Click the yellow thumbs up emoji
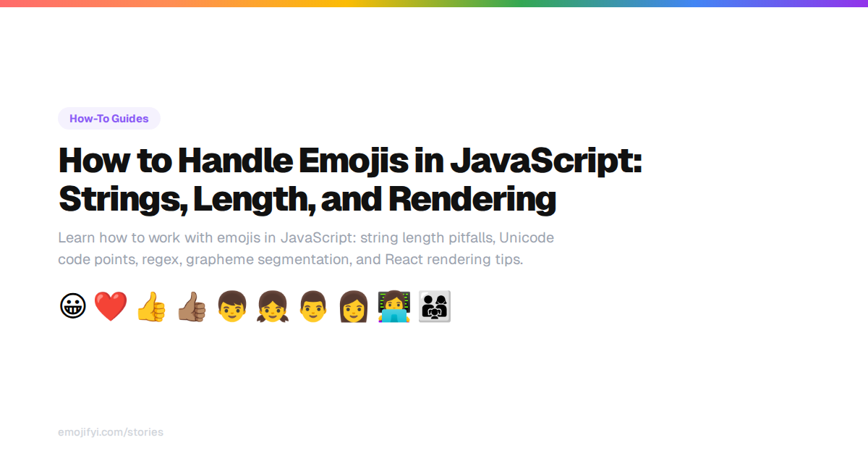The image size is (868, 456). click(x=151, y=307)
